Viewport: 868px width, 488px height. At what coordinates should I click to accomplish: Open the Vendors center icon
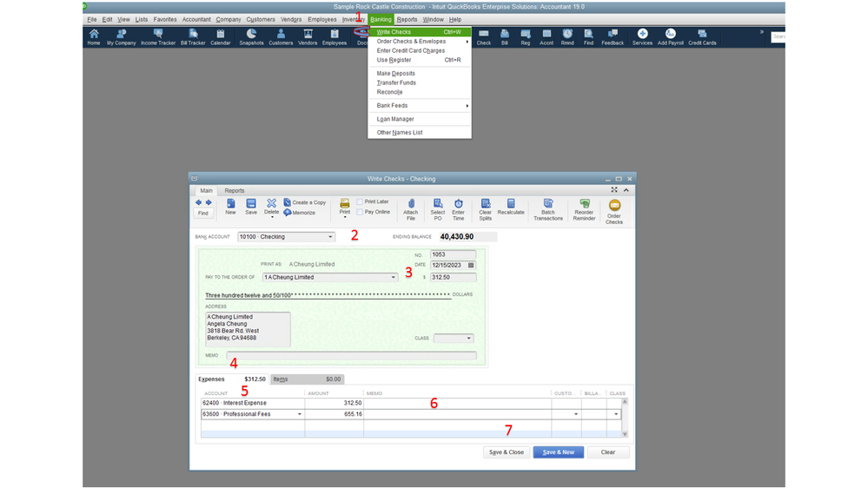point(308,37)
